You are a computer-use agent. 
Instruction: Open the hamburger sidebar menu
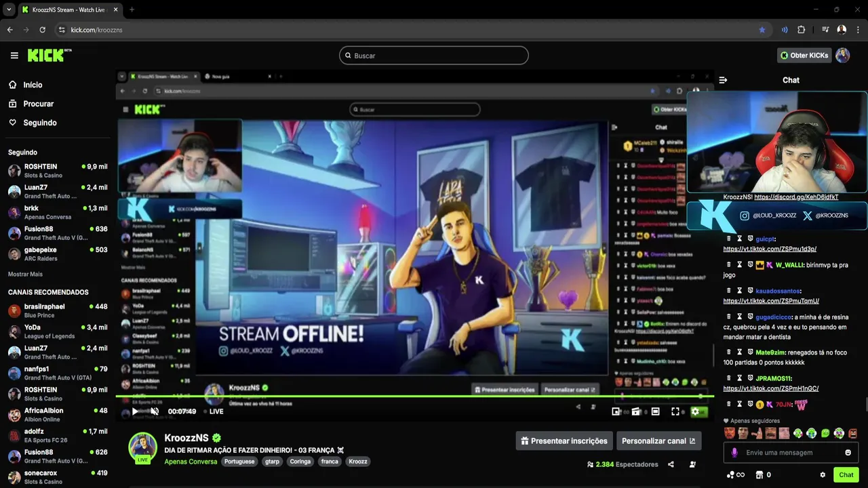pyautogui.click(x=14, y=56)
